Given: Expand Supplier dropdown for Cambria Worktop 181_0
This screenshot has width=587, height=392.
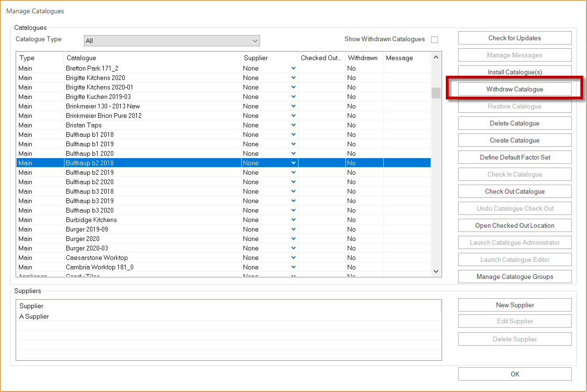Looking at the screenshot, I should 294,267.
